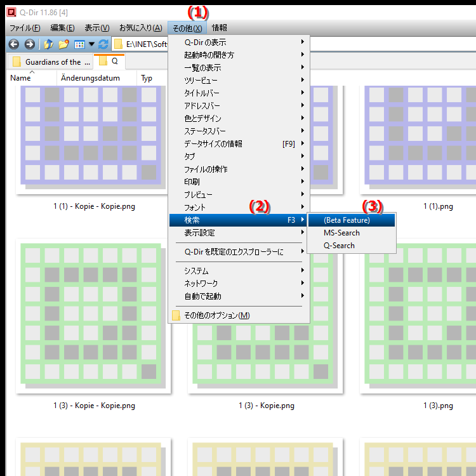This screenshot has height=476, width=476.
Task: Click the refresh arrows icon
Action: point(103,44)
